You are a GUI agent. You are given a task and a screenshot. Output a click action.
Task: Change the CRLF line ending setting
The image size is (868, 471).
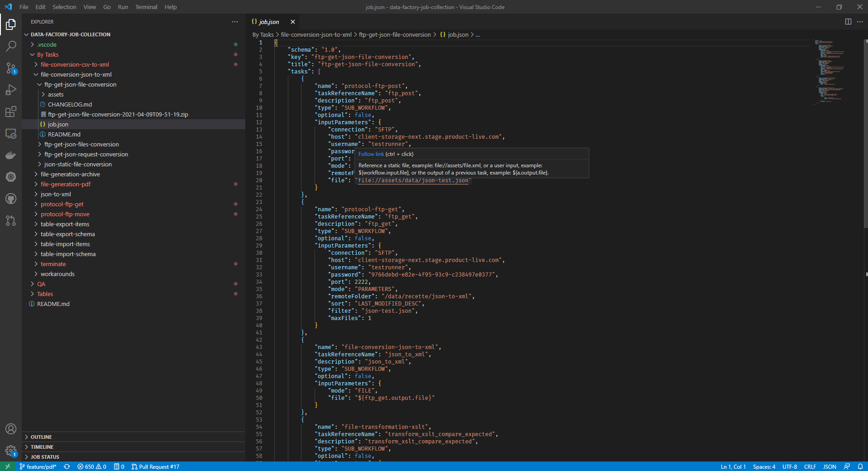click(810, 466)
